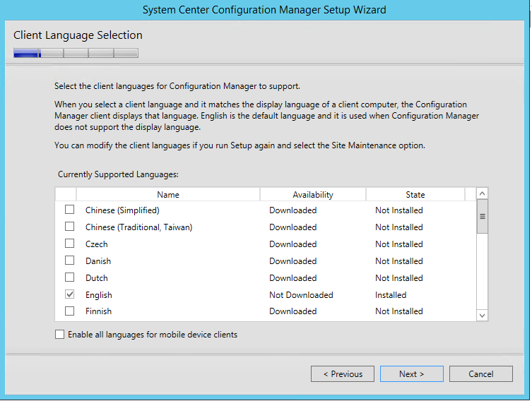
Task: Click the wizard progress bar
Action: click(x=76, y=53)
